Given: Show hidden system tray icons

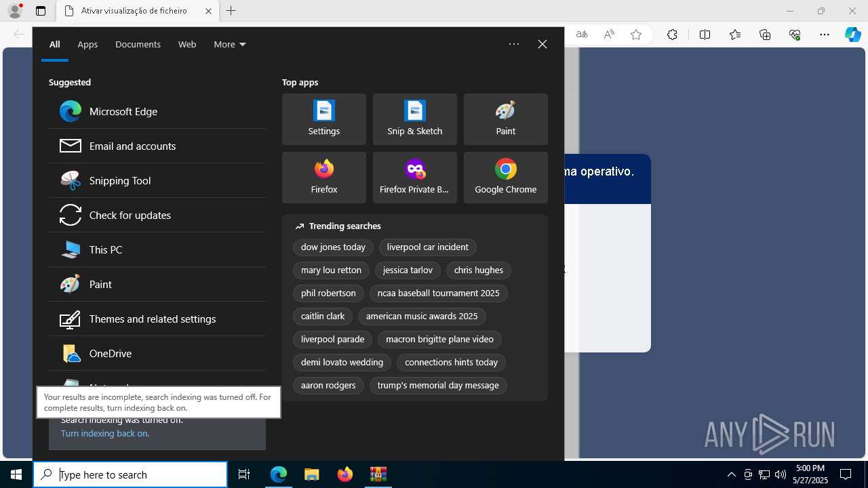Looking at the screenshot, I should tap(731, 474).
